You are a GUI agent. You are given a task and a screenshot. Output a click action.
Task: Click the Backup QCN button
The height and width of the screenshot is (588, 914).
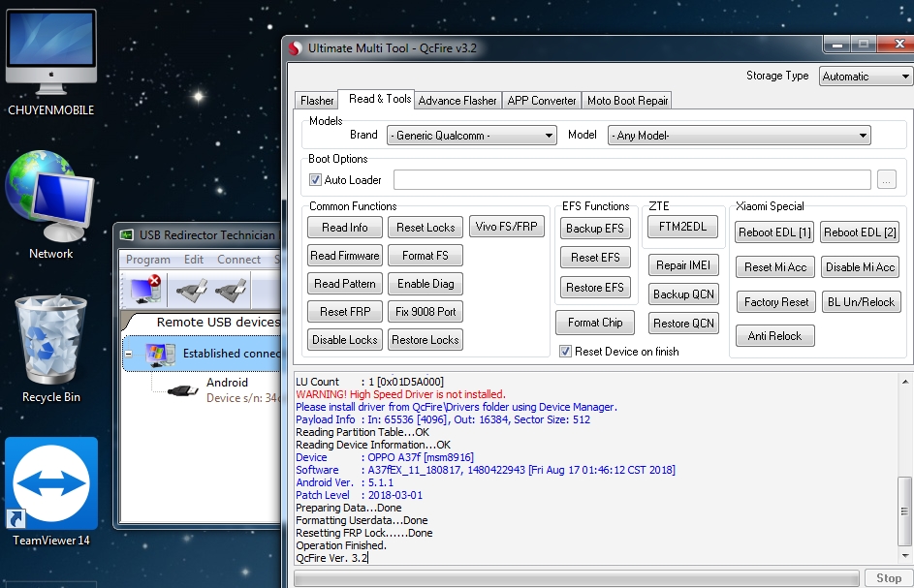click(683, 294)
